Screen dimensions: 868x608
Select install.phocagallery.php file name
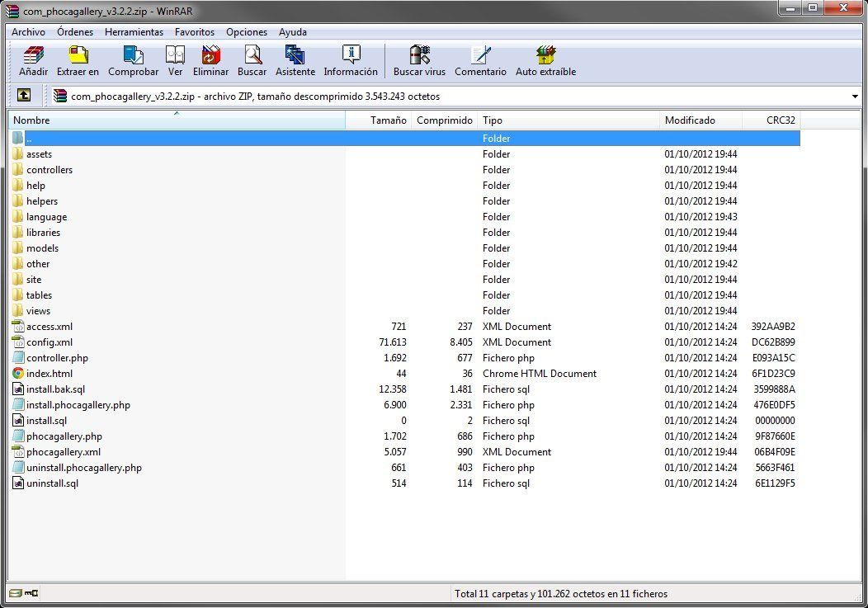78,405
